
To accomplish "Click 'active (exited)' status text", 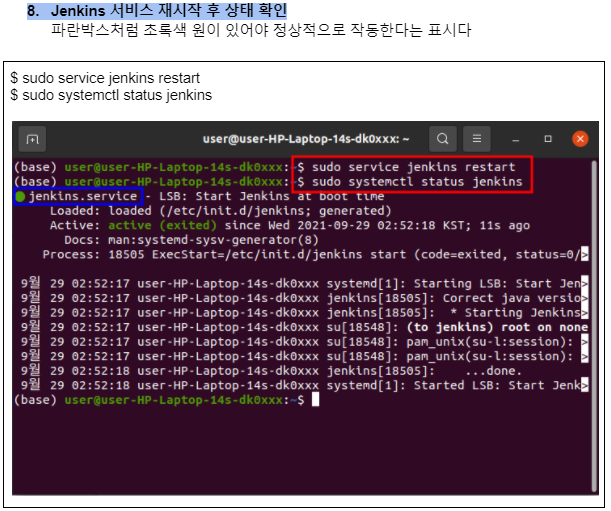I will (x=162, y=225).
